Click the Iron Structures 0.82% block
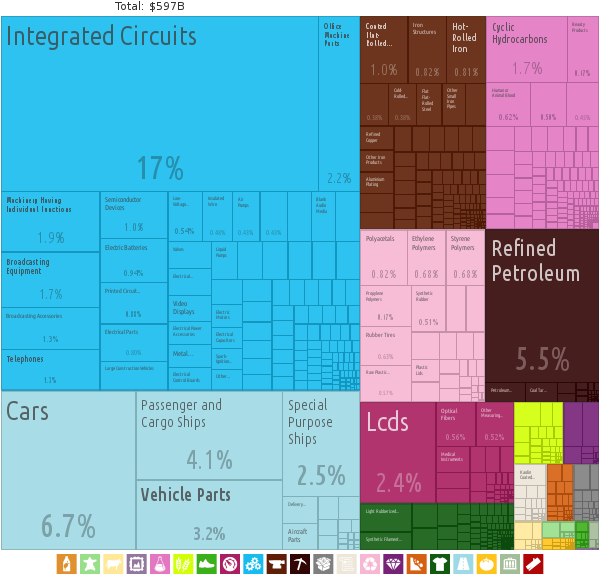The image size is (600, 574). [427, 50]
